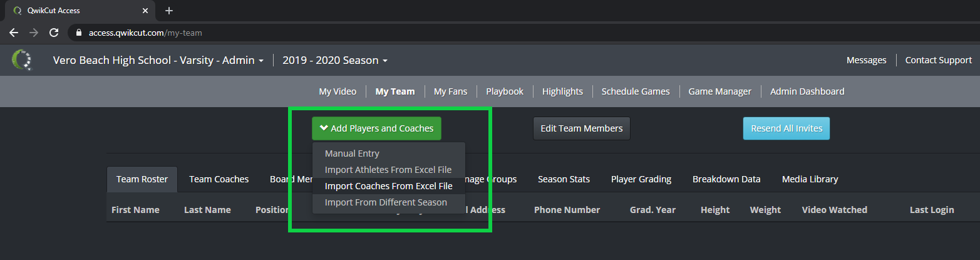The width and height of the screenshot is (980, 260).
Task: Reload the page with the refresh icon
Action: tap(54, 33)
